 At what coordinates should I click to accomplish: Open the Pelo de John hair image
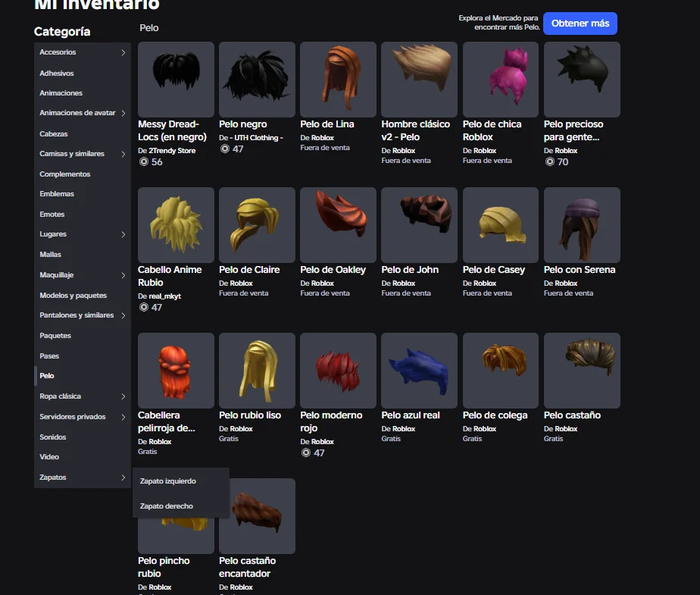(x=419, y=225)
